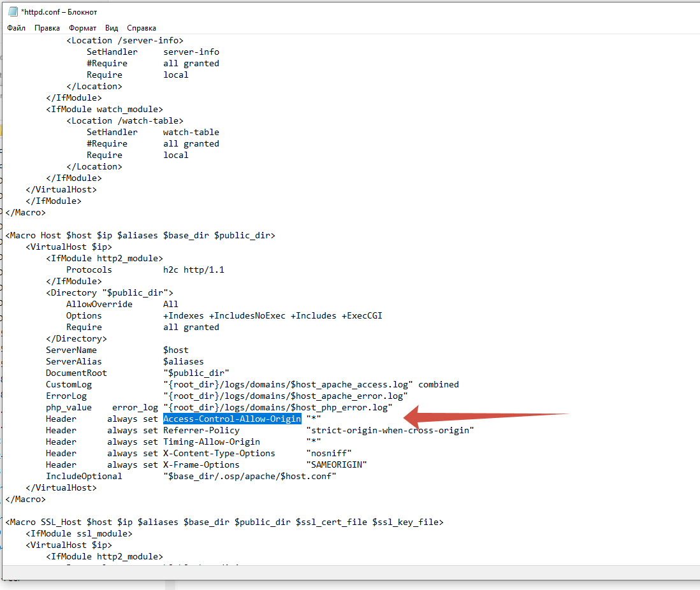Click the word combined after access.log
This screenshot has width=700, height=590.
439,385
